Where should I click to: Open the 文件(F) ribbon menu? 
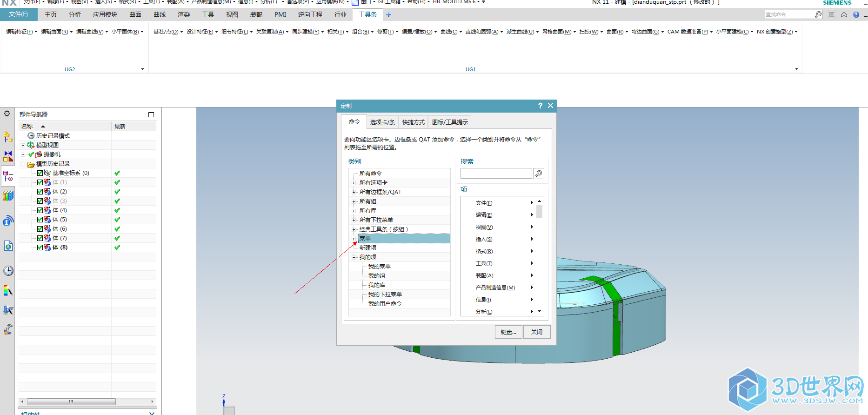pos(18,14)
